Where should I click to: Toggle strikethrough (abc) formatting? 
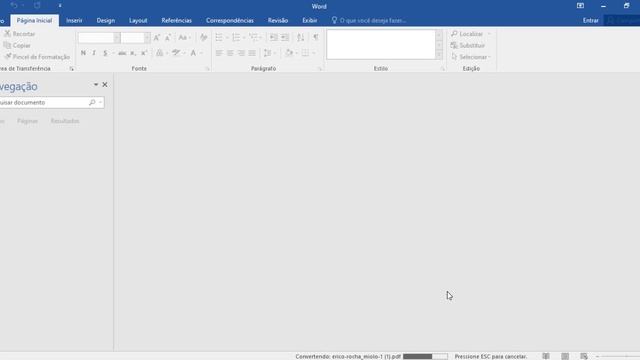pyautogui.click(x=122, y=53)
